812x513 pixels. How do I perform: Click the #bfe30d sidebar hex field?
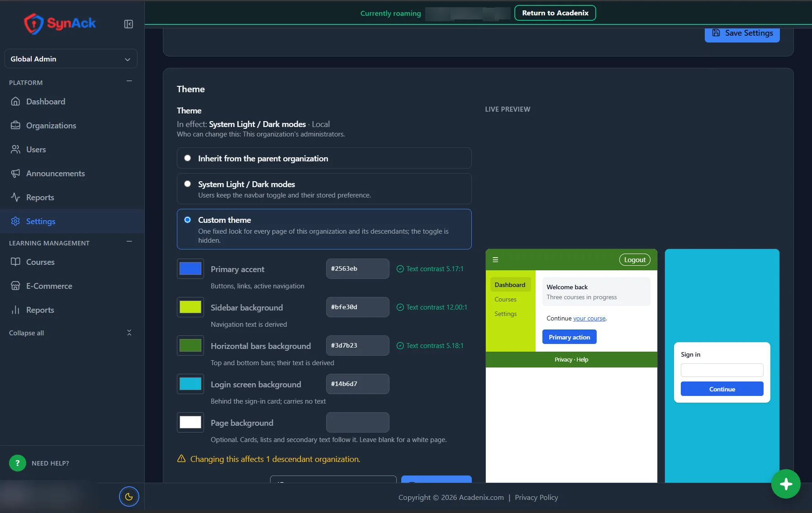[357, 307]
